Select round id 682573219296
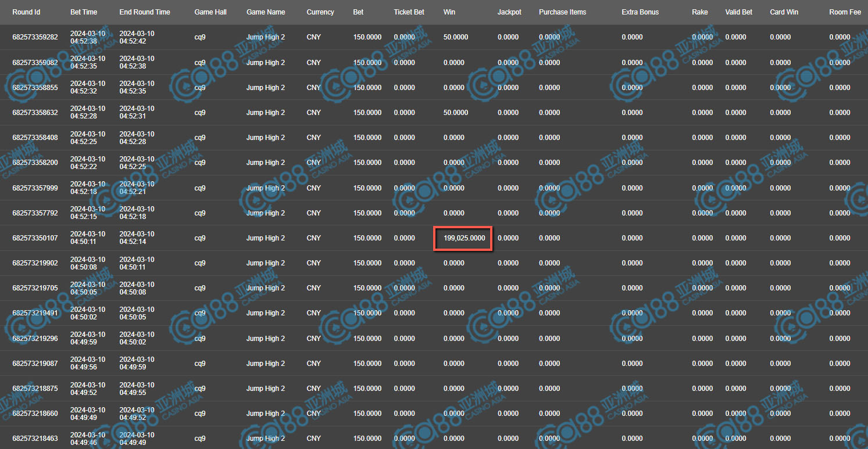Viewport: 868px width, 449px height. [x=35, y=339]
